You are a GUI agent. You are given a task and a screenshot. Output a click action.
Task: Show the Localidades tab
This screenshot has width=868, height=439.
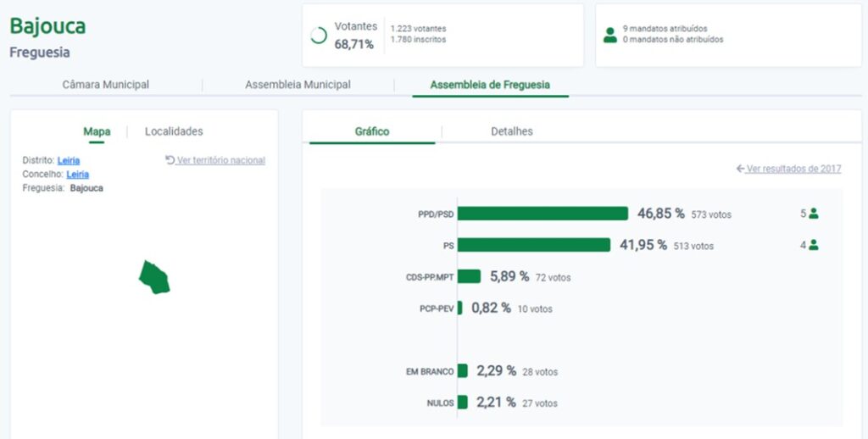[174, 131]
